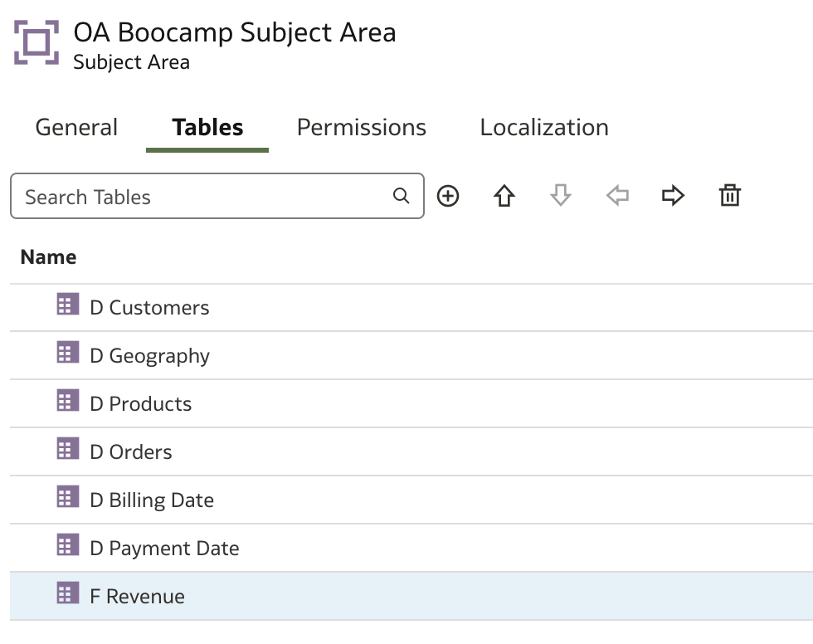Select the Tables tab
The height and width of the screenshot is (644, 813).
point(207,128)
